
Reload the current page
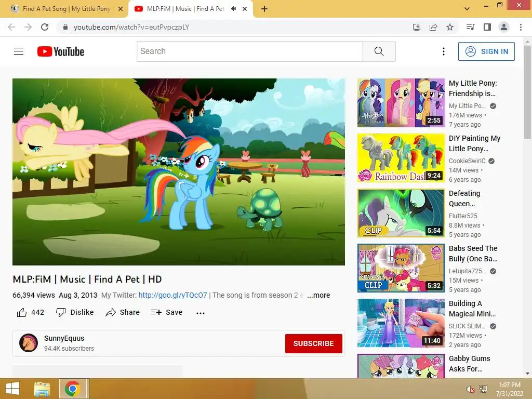[45, 27]
